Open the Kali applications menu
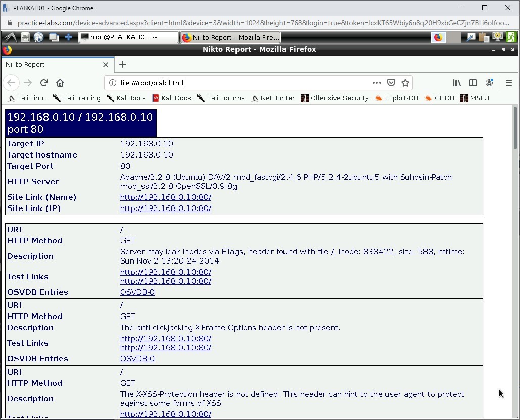Viewport: 520px width, 420px height. tap(9, 37)
